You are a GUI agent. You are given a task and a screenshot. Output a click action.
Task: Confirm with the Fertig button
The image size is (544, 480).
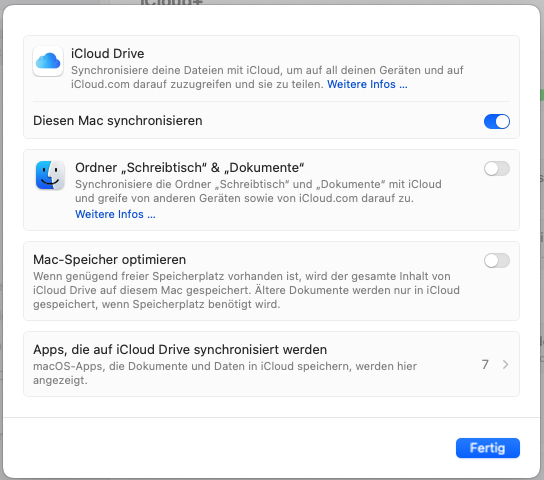pos(488,448)
